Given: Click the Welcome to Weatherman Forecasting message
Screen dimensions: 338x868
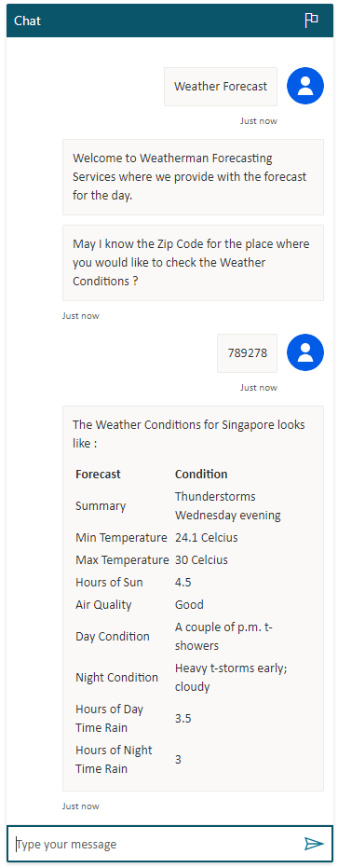Looking at the screenshot, I should (193, 177).
